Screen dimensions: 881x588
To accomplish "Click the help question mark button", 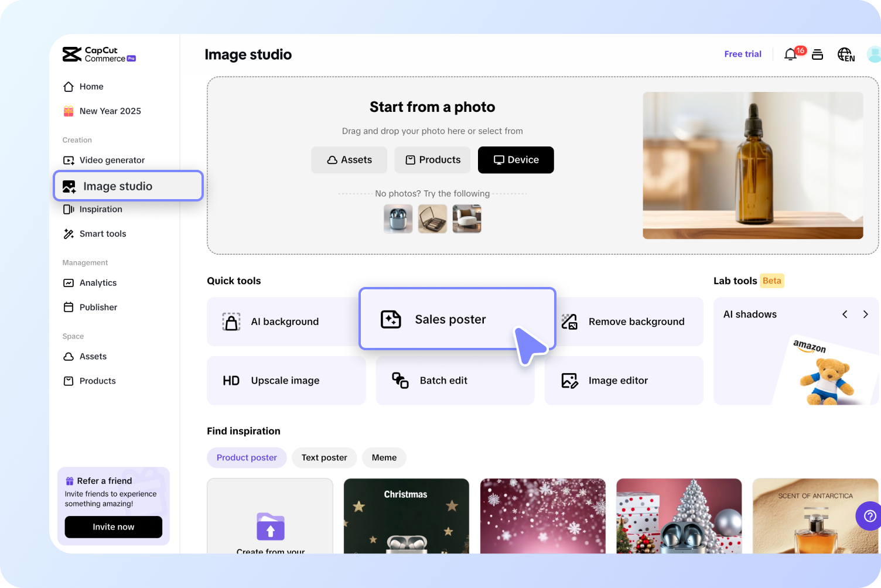I will coord(869,516).
